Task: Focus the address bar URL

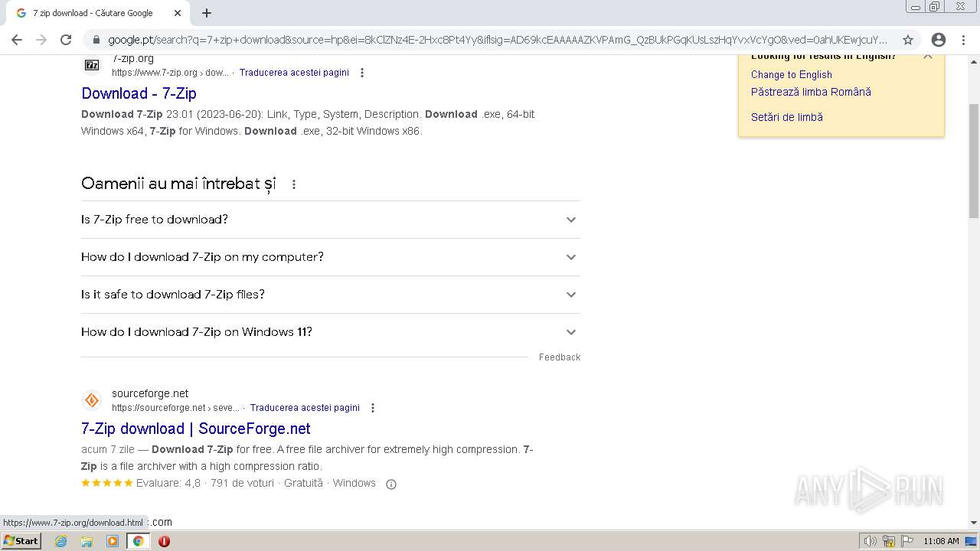Action: coord(498,40)
